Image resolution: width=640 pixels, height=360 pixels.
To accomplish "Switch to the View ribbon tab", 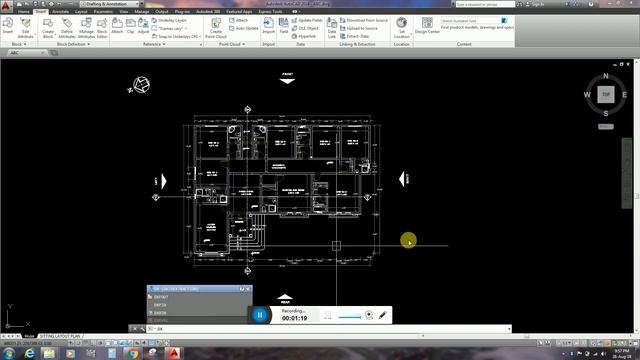I will tap(124, 11).
